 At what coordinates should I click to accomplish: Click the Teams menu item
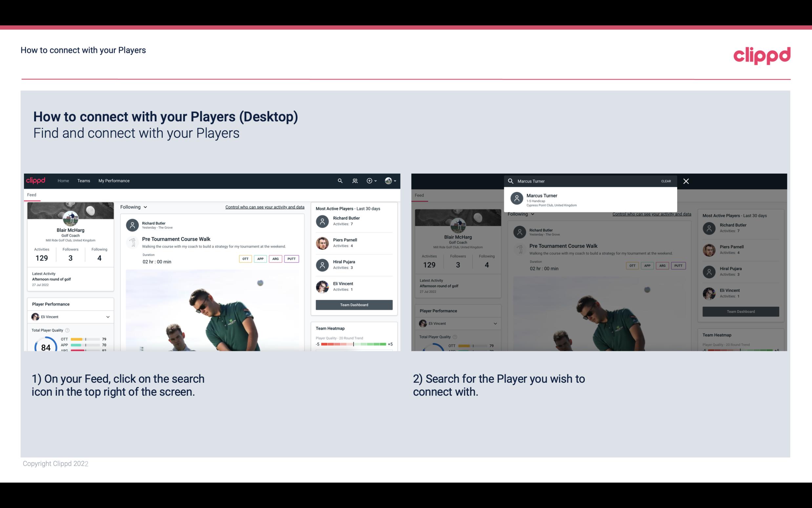[x=84, y=180]
